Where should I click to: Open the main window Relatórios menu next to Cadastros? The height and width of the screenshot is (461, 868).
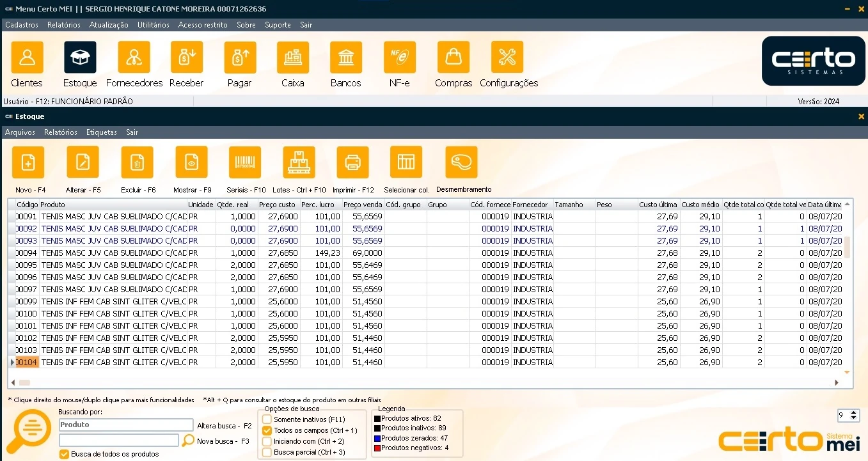coord(64,25)
